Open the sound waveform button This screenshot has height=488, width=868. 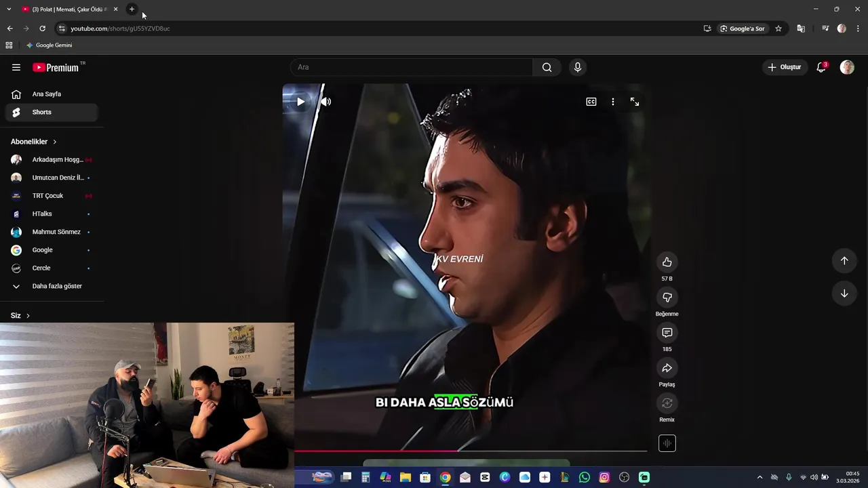click(x=667, y=443)
